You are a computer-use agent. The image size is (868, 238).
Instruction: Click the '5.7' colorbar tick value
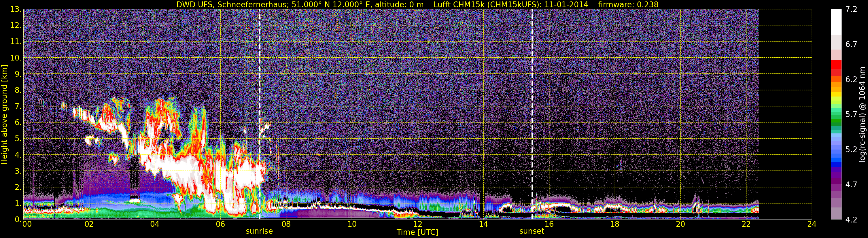pos(851,115)
